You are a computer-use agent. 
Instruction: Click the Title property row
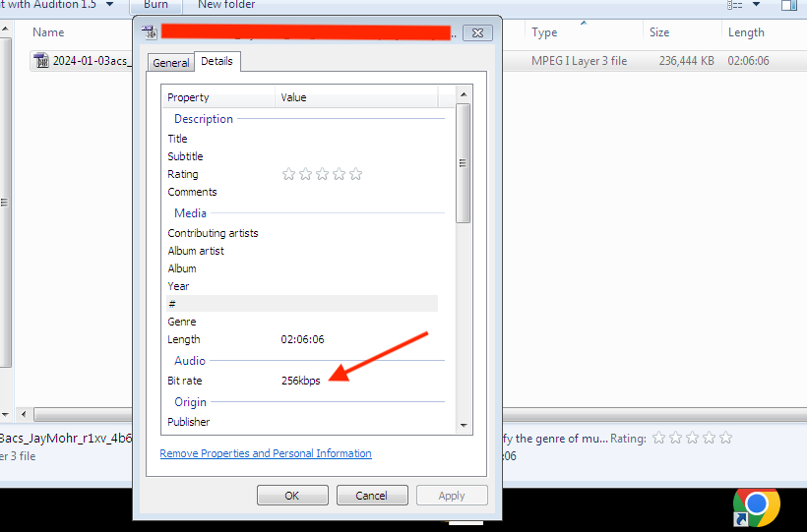[x=302, y=139]
